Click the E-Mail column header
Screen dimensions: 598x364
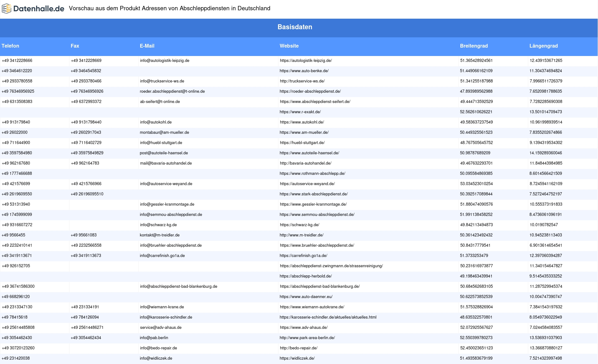pyautogui.click(x=147, y=46)
